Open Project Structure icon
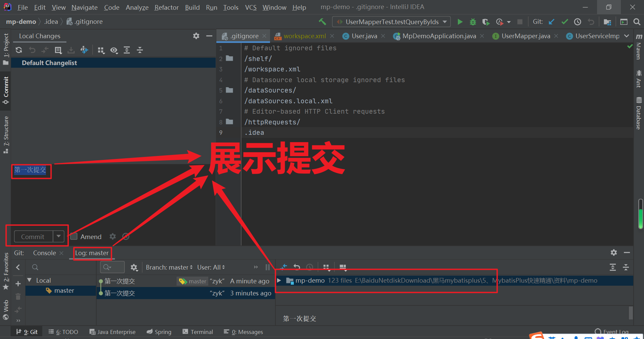This screenshot has width=644, height=339. click(607, 22)
